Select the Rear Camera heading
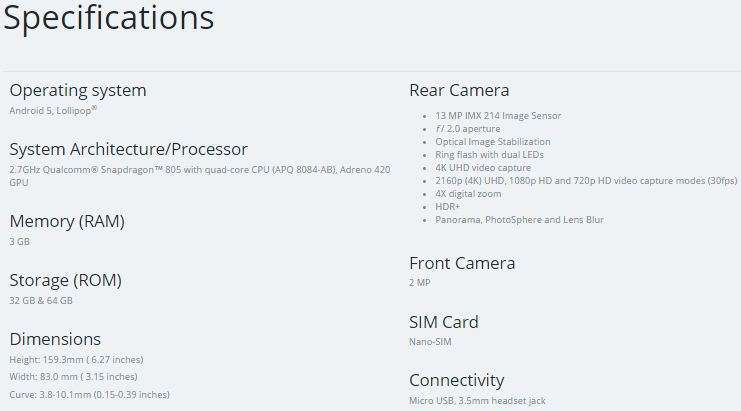The image size is (741, 411). pyautogui.click(x=459, y=90)
